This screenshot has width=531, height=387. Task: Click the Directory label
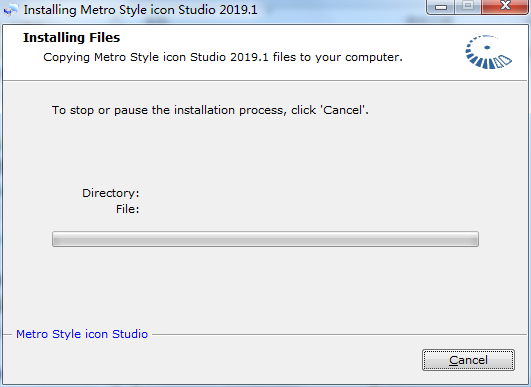click(x=111, y=193)
